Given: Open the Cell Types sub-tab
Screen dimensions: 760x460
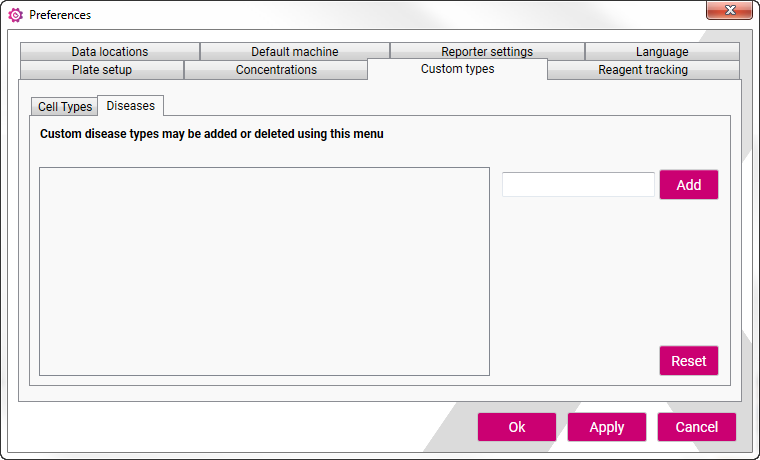Looking at the screenshot, I should (x=65, y=107).
